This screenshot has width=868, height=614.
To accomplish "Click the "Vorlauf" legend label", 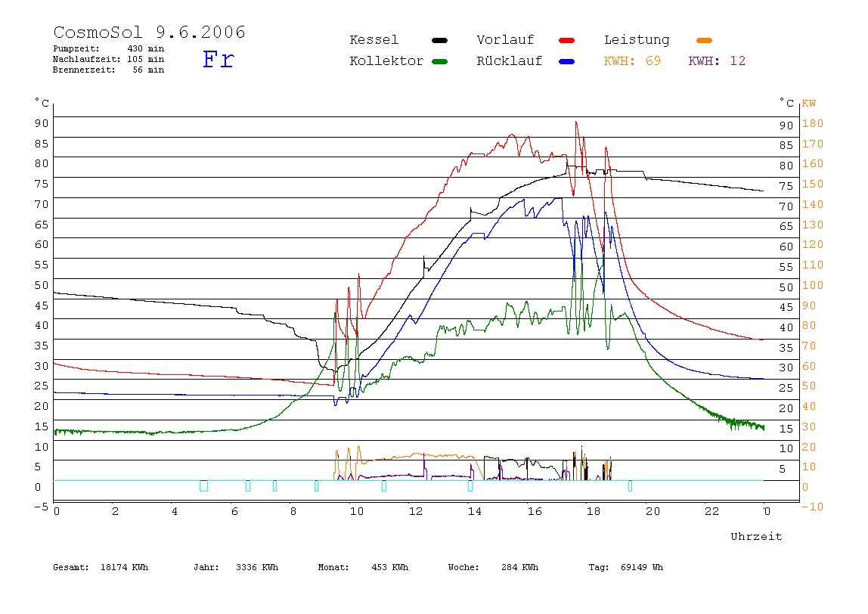I will pos(505,40).
